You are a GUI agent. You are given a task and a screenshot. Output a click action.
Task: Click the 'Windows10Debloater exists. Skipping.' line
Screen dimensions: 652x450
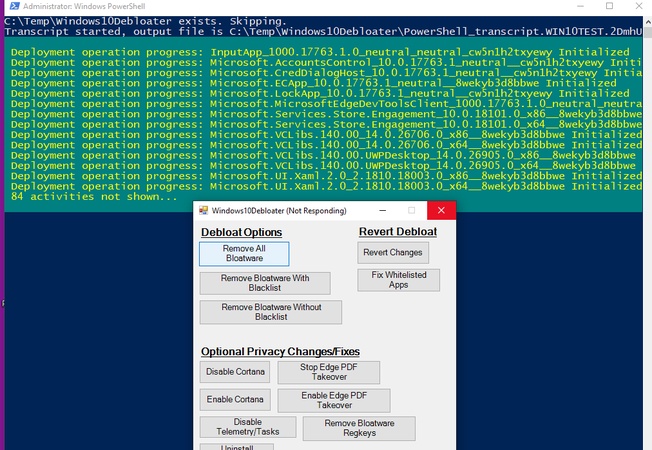[146, 21]
